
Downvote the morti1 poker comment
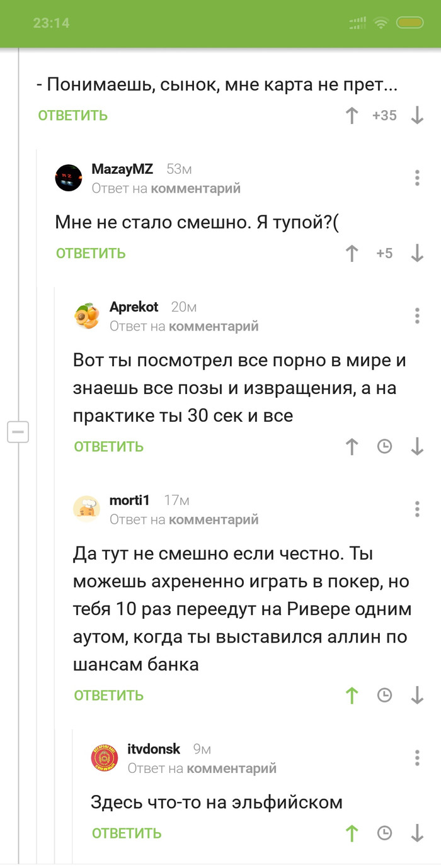click(416, 696)
